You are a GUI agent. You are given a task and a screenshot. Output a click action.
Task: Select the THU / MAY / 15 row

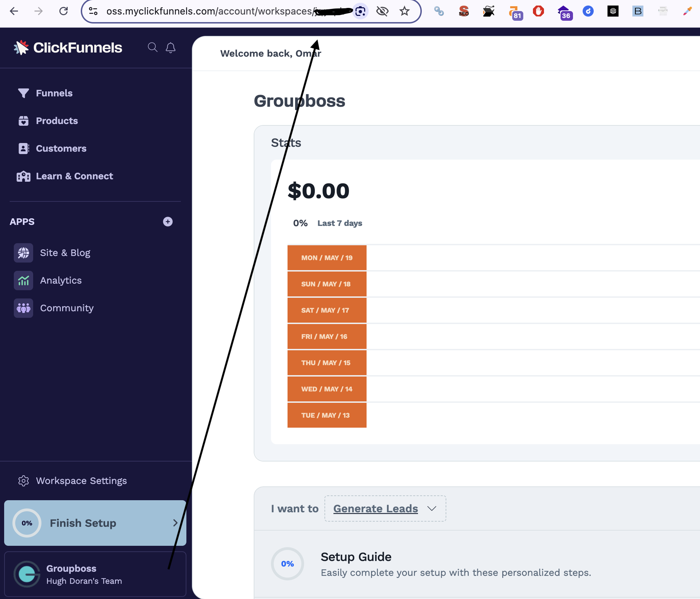327,363
